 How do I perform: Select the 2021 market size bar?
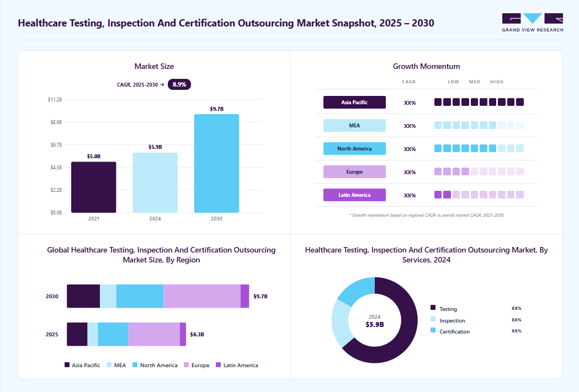[x=93, y=187]
